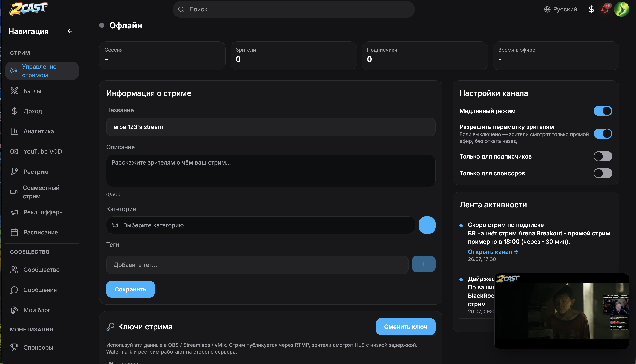The image size is (636, 364).
Task: Click the Рестрим branch icon
Action: pos(14,172)
